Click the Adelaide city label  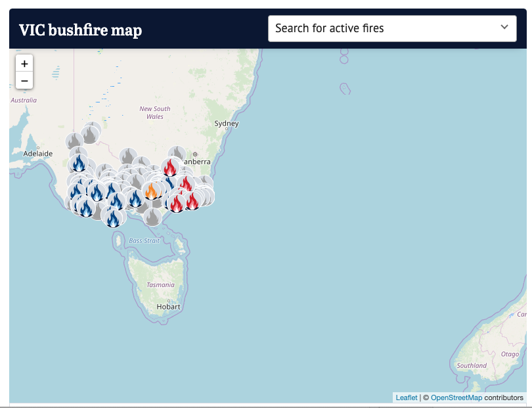[37, 154]
